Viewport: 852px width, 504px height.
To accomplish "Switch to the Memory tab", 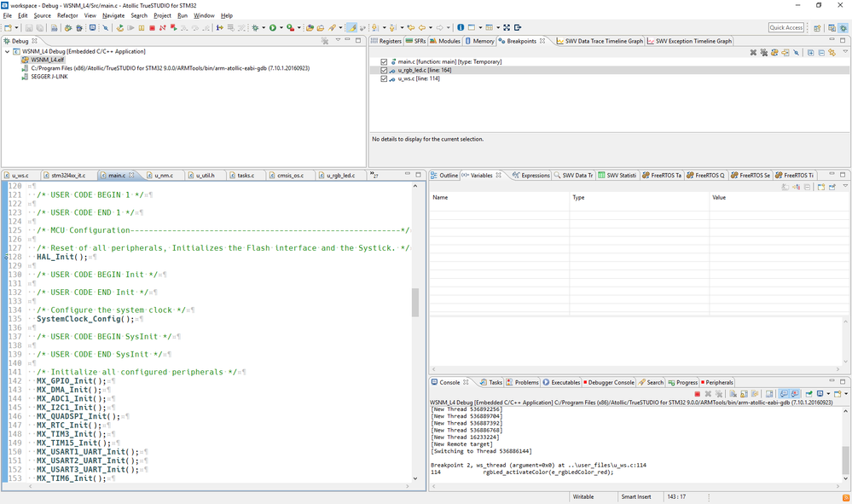I will [479, 41].
